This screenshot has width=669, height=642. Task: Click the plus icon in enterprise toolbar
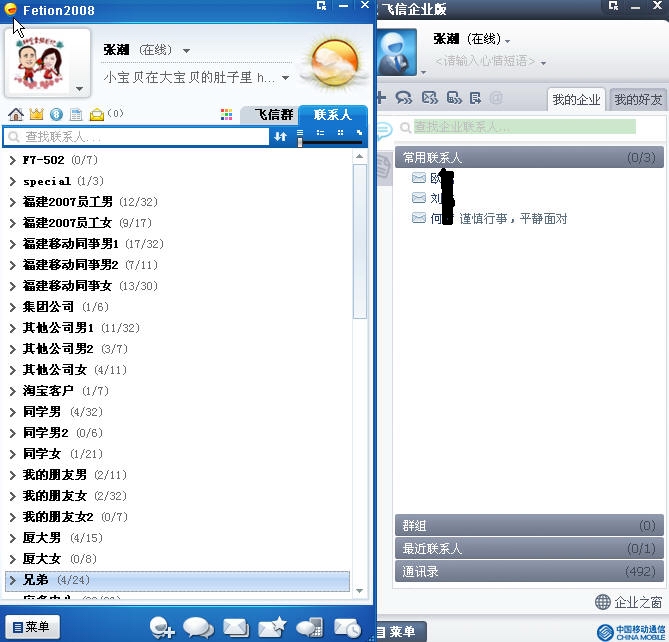point(381,98)
